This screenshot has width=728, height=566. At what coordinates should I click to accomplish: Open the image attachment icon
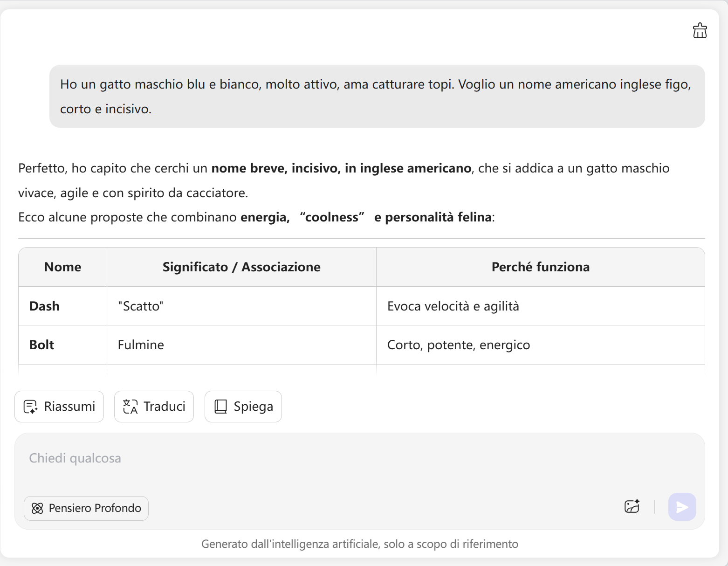pyautogui.click(x=632, y=506)
